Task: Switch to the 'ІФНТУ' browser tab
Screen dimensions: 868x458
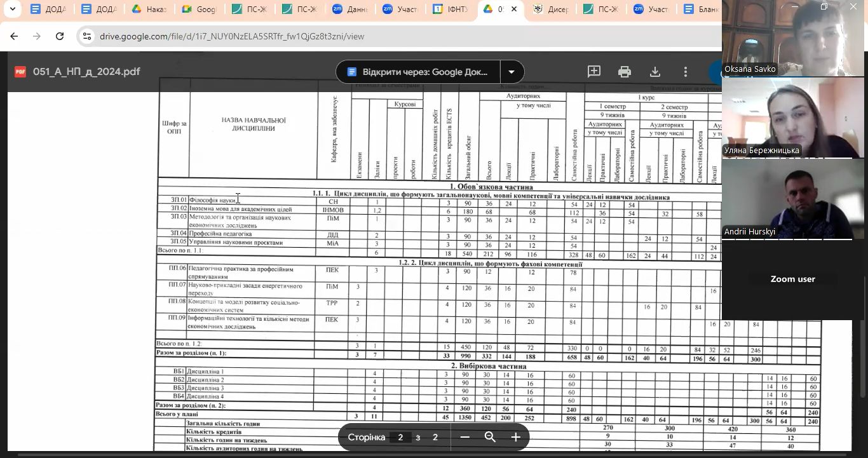Action: tap(451, 10)
